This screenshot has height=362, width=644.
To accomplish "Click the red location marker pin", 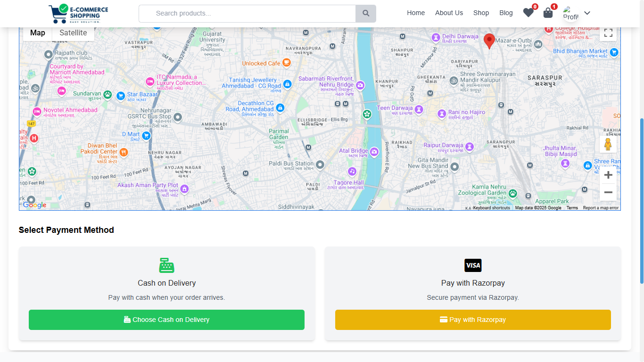I will pos(489,41).
